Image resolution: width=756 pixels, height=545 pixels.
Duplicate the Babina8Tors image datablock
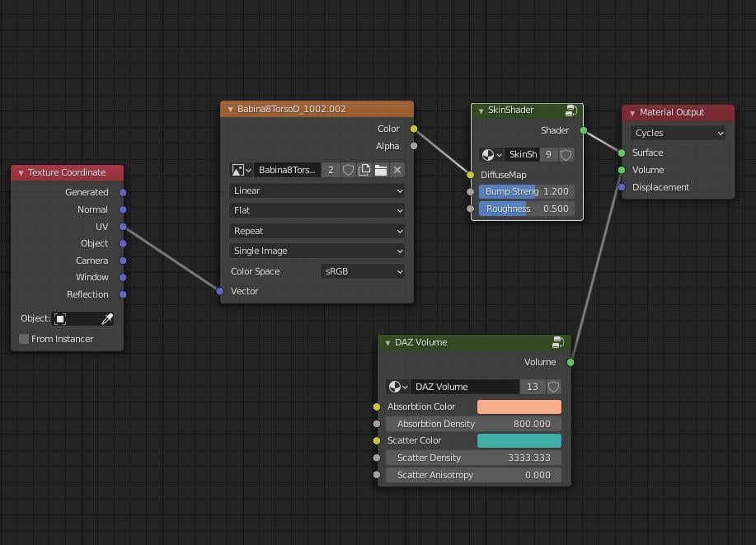pyautogui.click(x=364, y=170)
